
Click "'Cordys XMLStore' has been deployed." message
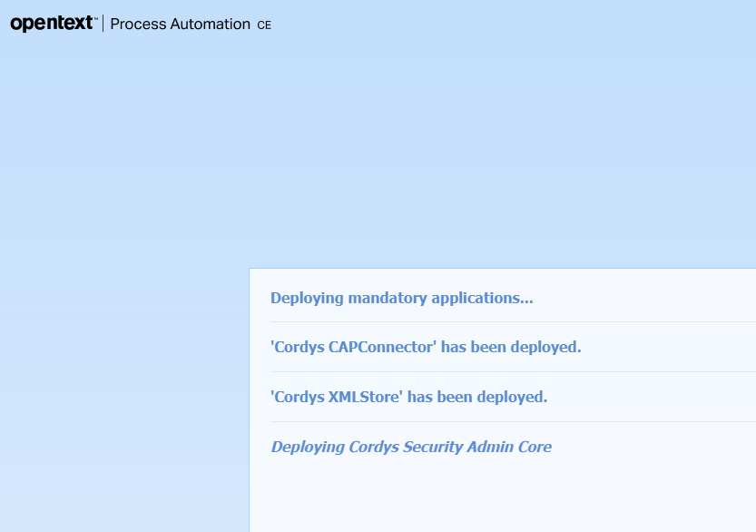(x=408, y=397)
